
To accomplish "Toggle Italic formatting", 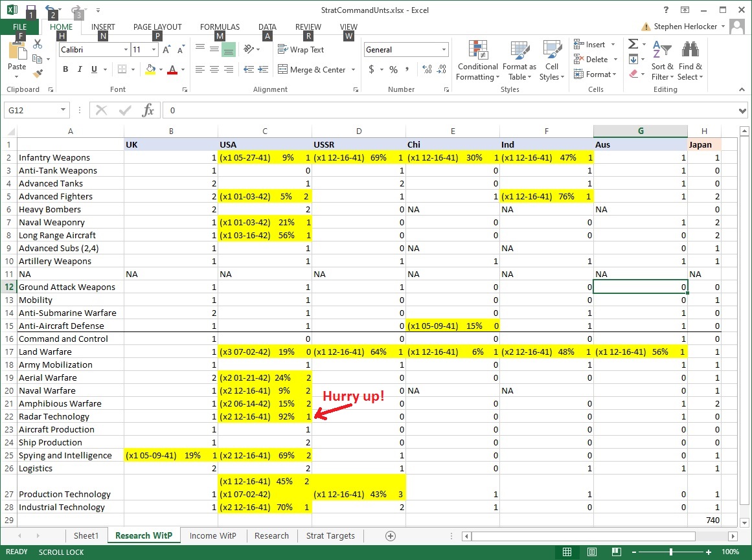I will [80, 69].
